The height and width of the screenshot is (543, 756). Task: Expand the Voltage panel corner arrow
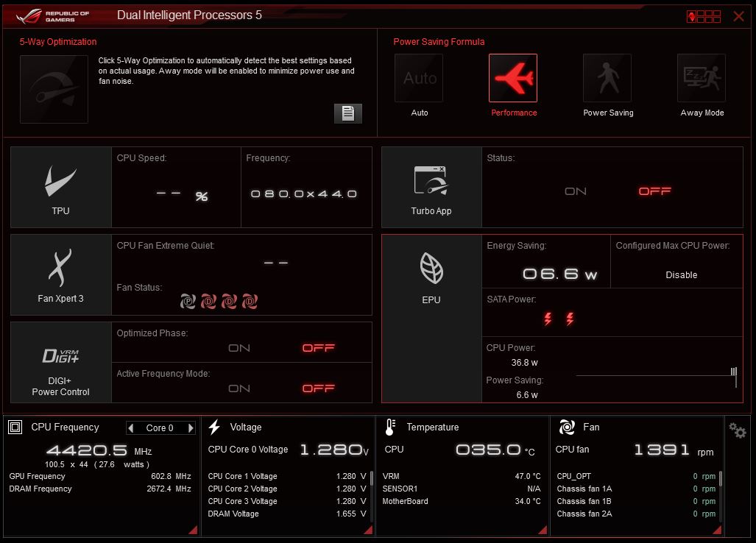pos(368,530)
